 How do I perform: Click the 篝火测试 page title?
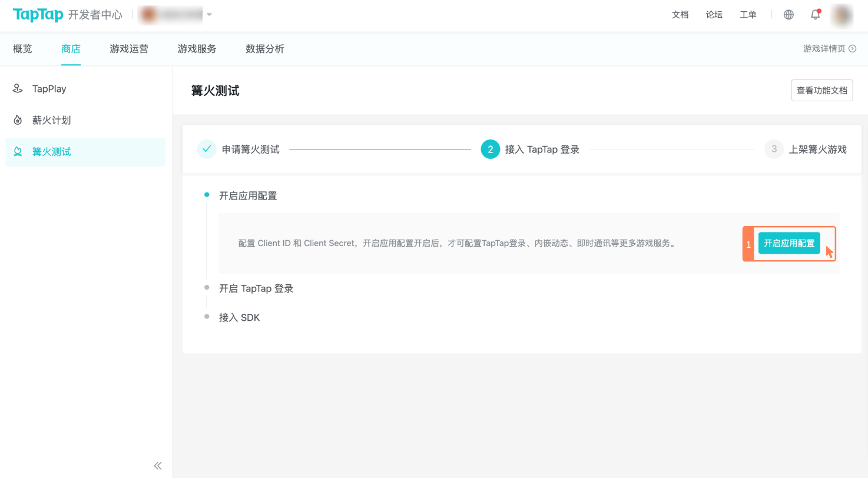[216, 91]
